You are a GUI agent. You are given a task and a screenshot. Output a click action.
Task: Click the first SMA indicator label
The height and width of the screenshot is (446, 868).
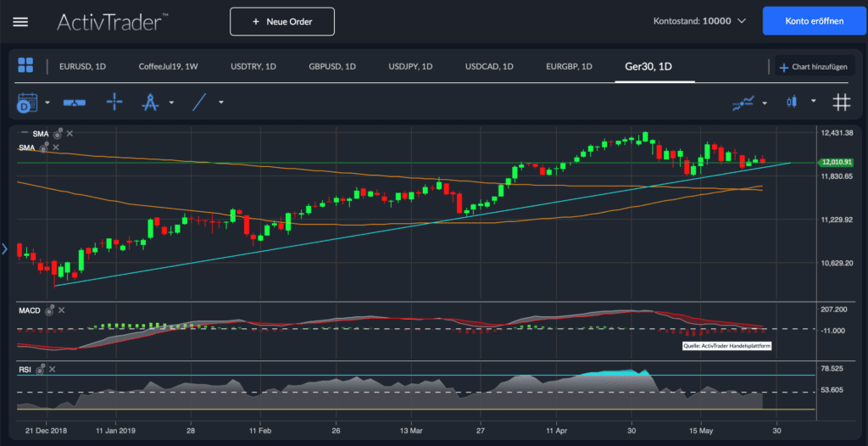(41, 133)
